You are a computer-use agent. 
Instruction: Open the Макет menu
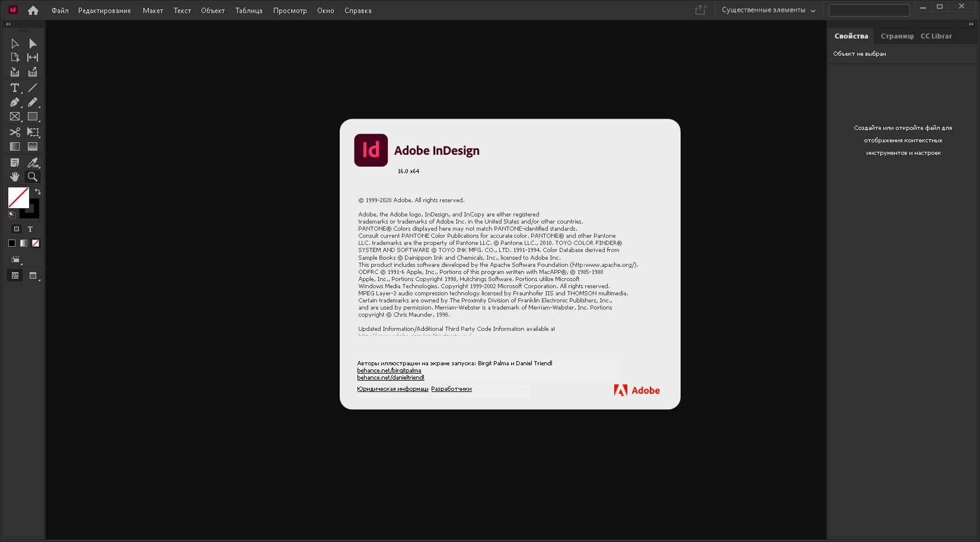point(153,11)
